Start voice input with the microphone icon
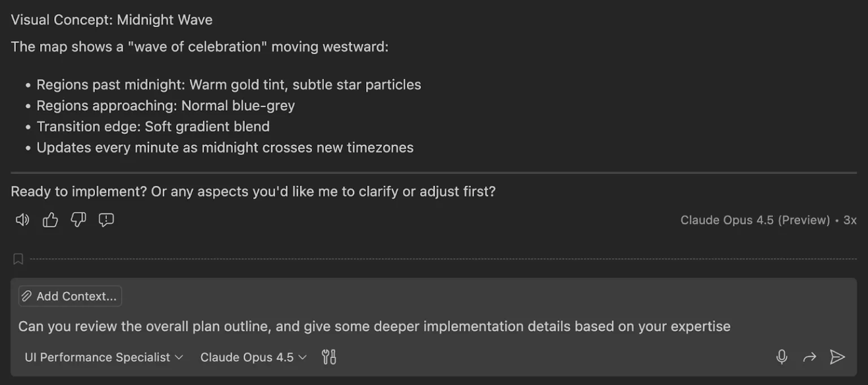 (x=782, y=357)
